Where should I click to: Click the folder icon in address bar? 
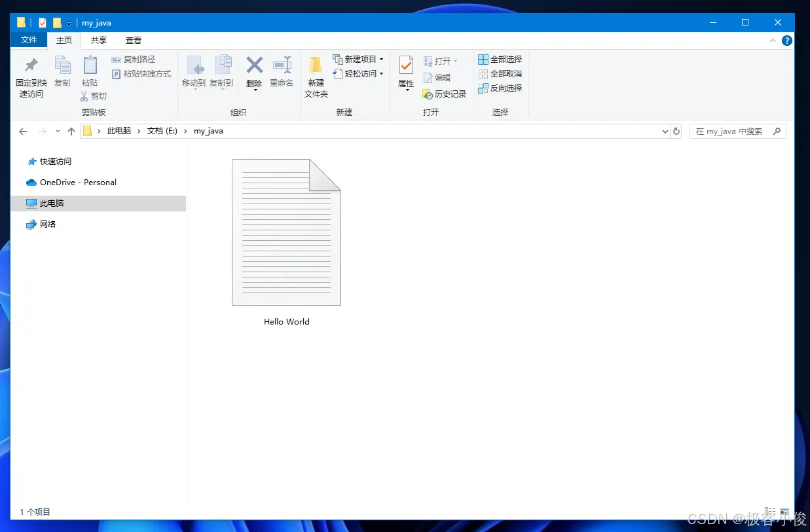(x=87, y=131)
